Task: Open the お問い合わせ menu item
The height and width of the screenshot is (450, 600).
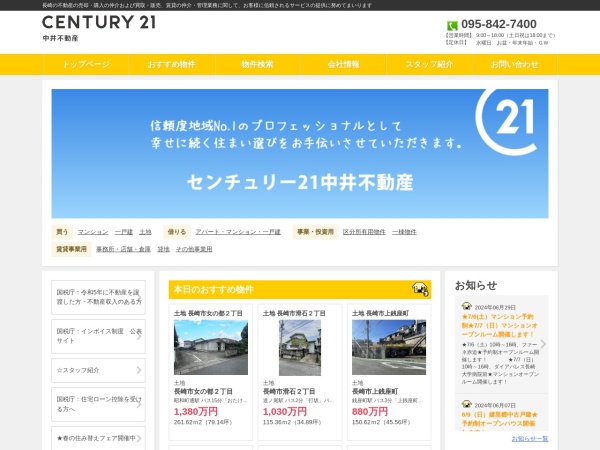Action: tap(515, 64)
